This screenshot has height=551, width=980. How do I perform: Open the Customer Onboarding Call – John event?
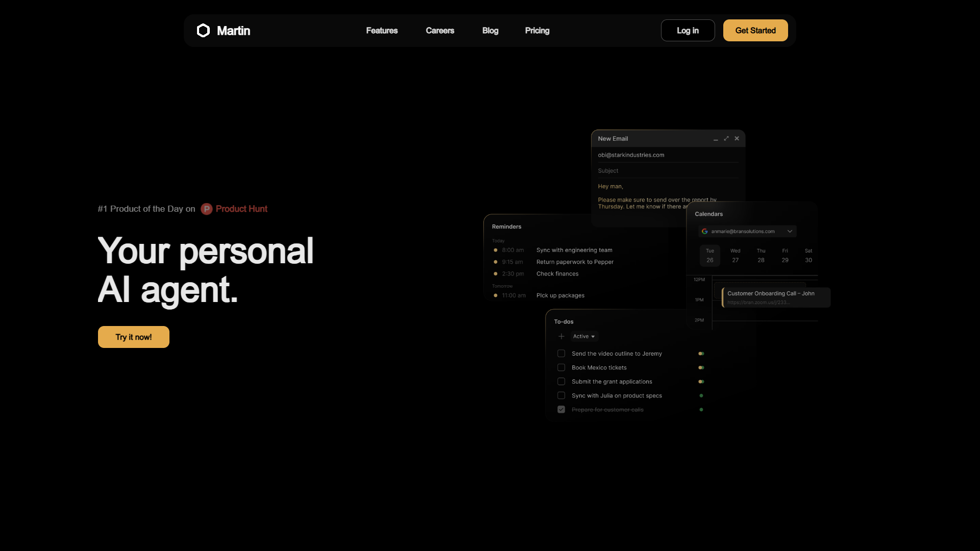click(x=776, y=297)
